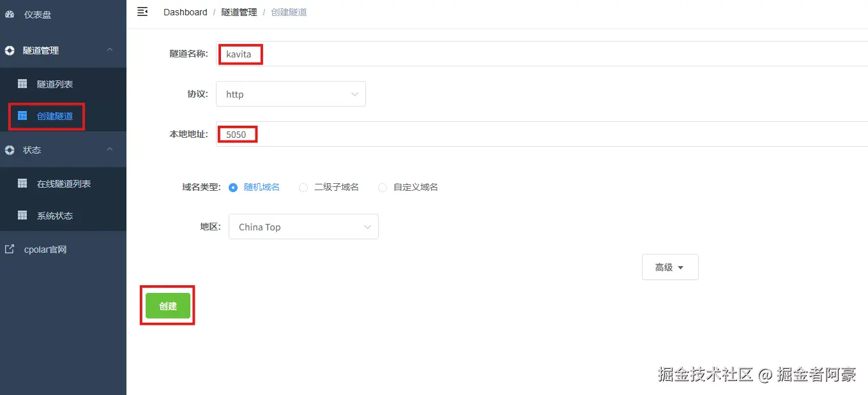
Task: Focus the 隧道名称 input containing kavita
Action: (x=542, y=54)
